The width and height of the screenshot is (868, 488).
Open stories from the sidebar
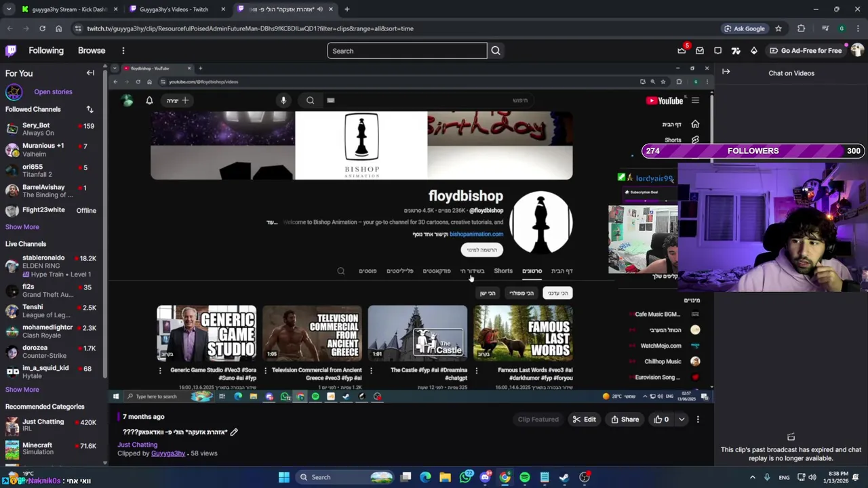pyautogui.click(x=53, y=91)
